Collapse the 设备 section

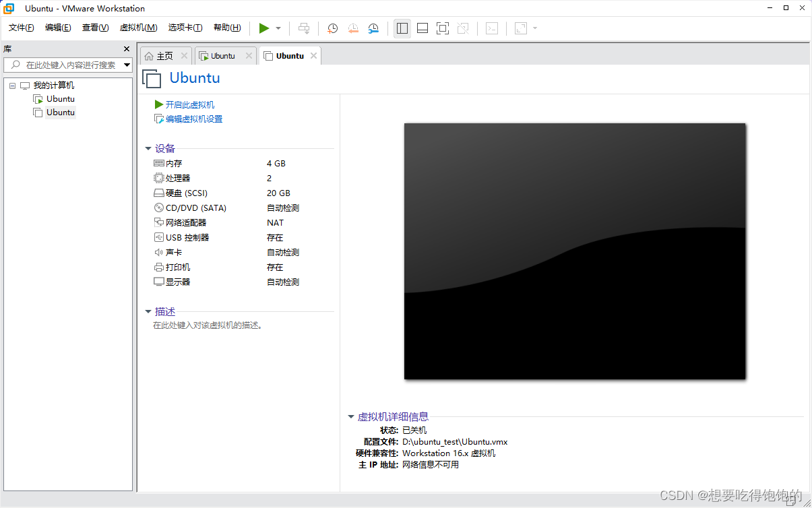pyautogui.click(x=148, y=149)
